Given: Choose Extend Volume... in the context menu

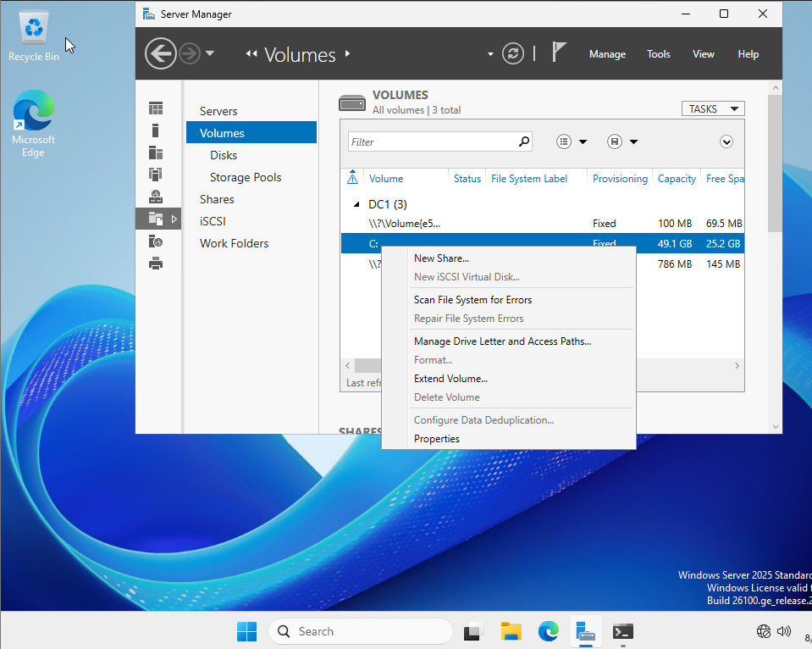Looking at the screenshot, I should pos(450,379).
